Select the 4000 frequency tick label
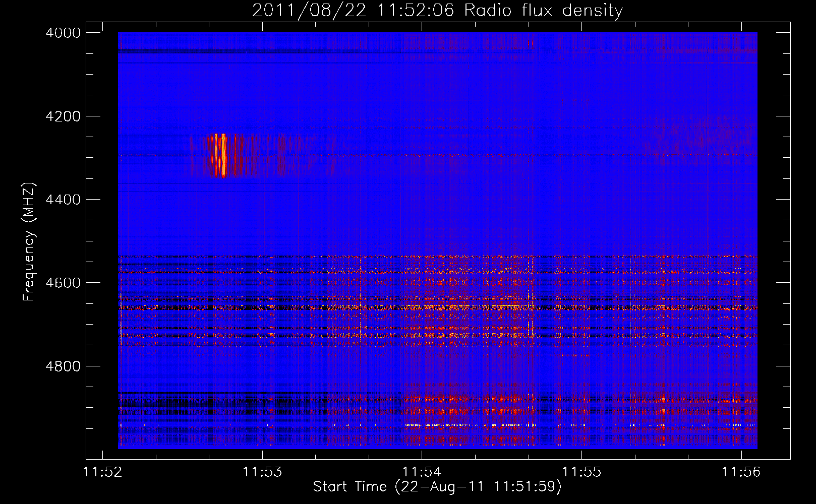The height and width of the screenshot is (504, 816). click(63, 33)
